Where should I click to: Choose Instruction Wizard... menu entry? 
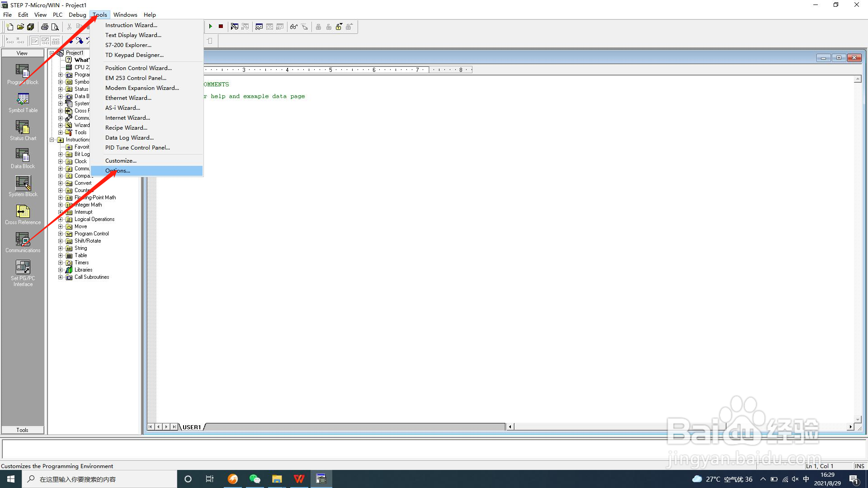pos(147,25)
